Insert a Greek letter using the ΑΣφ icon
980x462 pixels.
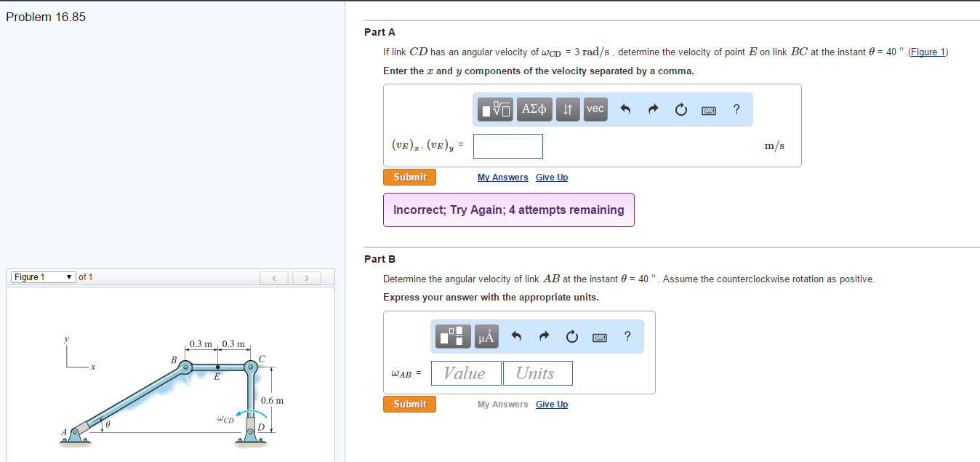click(x=534, y=109)
